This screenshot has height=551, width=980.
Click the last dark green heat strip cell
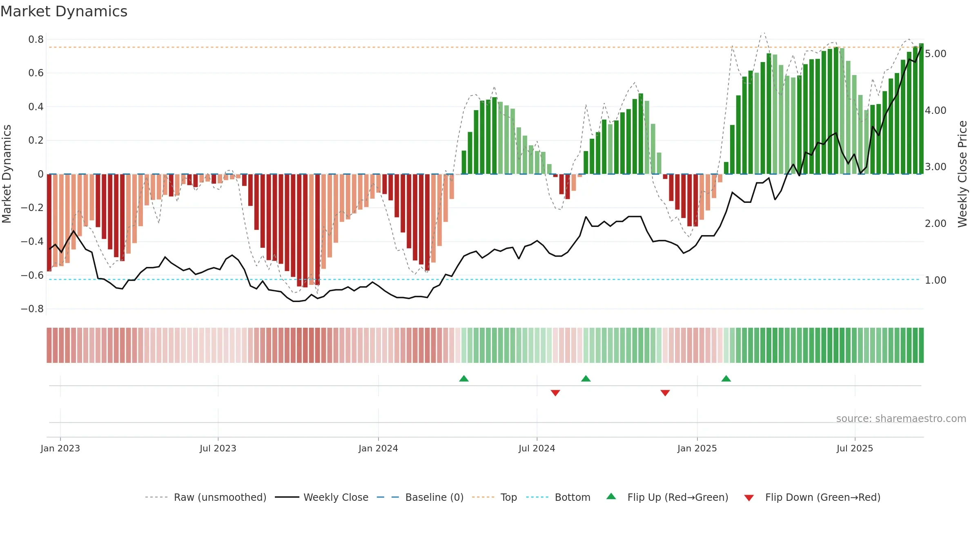[x=921, y=345]
